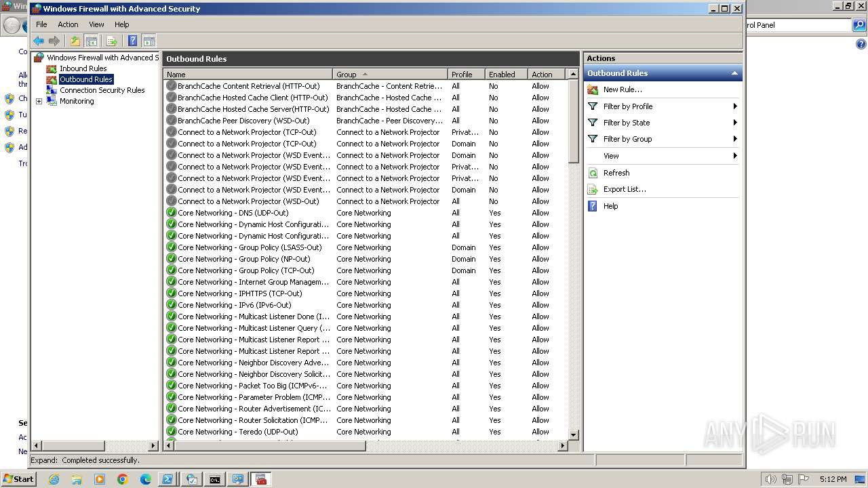This screenshot has height=488, width=868.
Task: Sort rules by the Group column header
Action: [x=390, y=75]
